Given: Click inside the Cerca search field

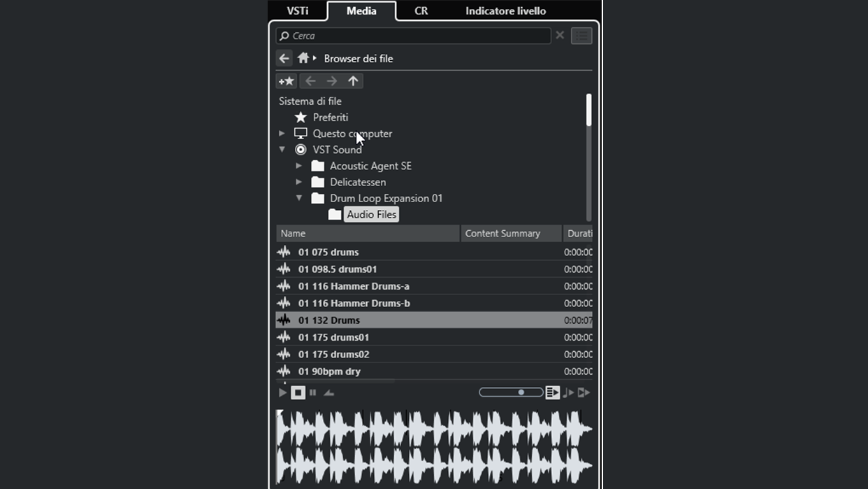Looking at the screenshot, I should [419, 36].
